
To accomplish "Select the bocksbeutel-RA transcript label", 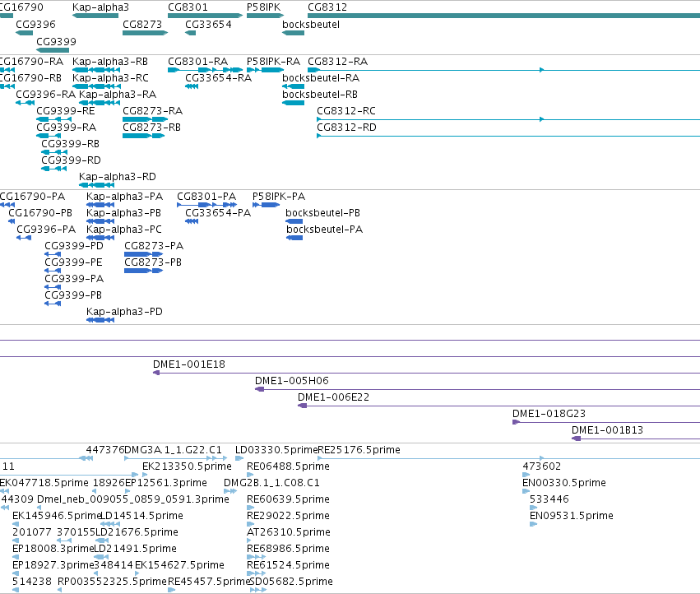I will coord(321,77).
